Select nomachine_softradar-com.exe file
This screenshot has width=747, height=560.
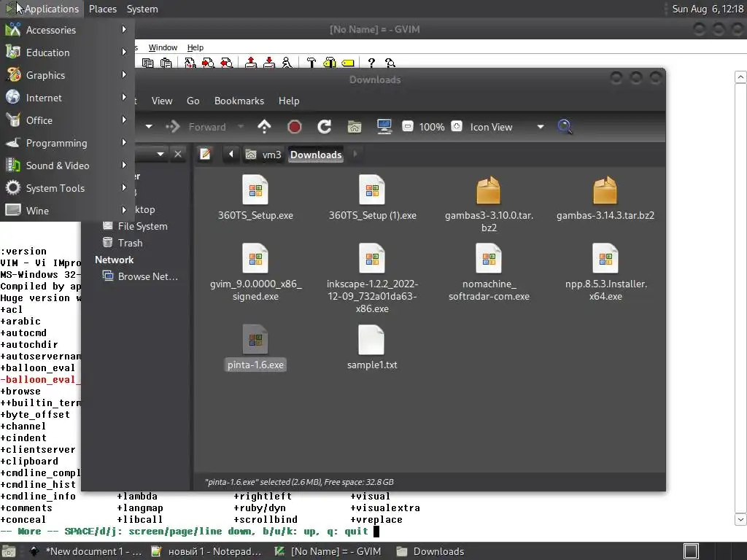click(x=489, y=272)
